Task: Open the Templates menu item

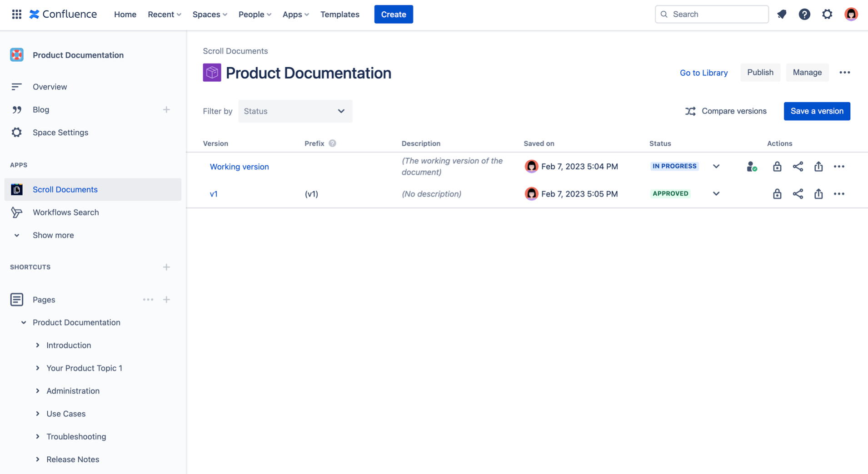Action: click(339, 14)
